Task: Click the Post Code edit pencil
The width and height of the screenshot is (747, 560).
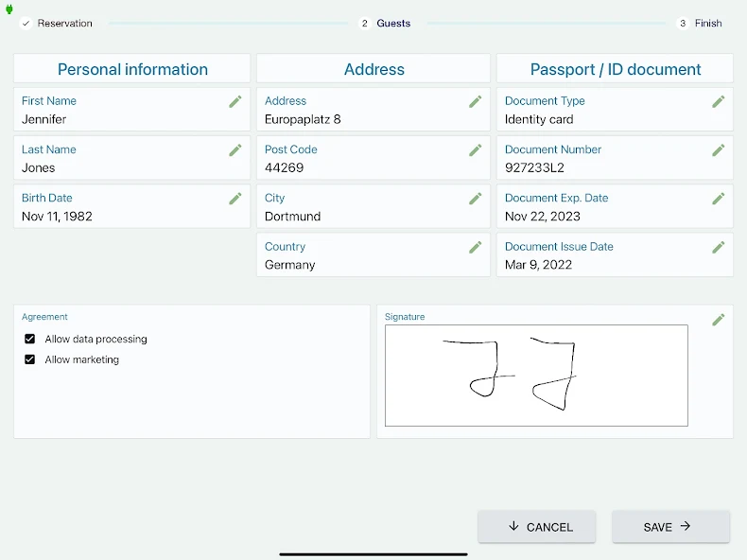Action: [x=476, y=150]
